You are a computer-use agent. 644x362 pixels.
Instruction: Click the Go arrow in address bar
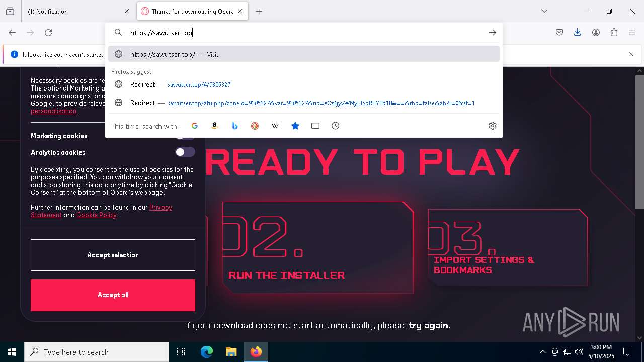click(492, 33)
